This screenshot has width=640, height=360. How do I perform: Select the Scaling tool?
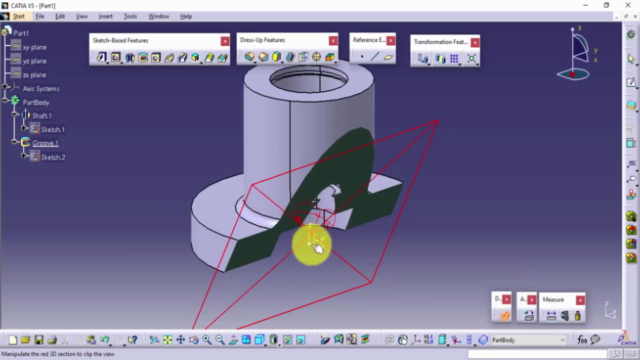471,59
